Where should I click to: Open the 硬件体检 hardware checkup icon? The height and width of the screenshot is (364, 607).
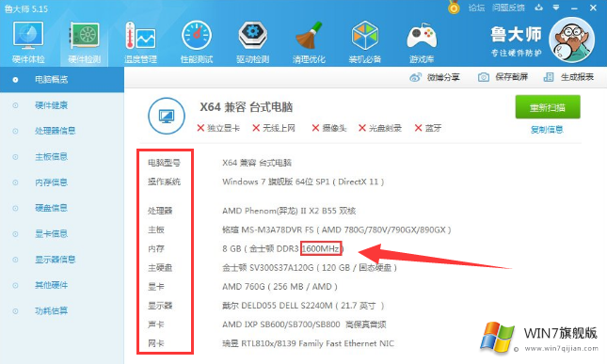(28, 42)
